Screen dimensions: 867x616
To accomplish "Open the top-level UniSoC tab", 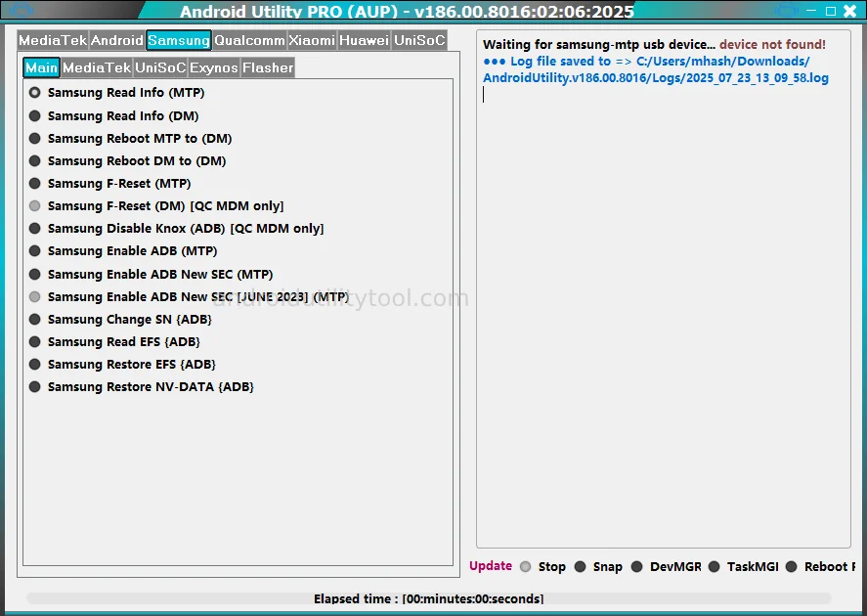I will pos(419,40).
